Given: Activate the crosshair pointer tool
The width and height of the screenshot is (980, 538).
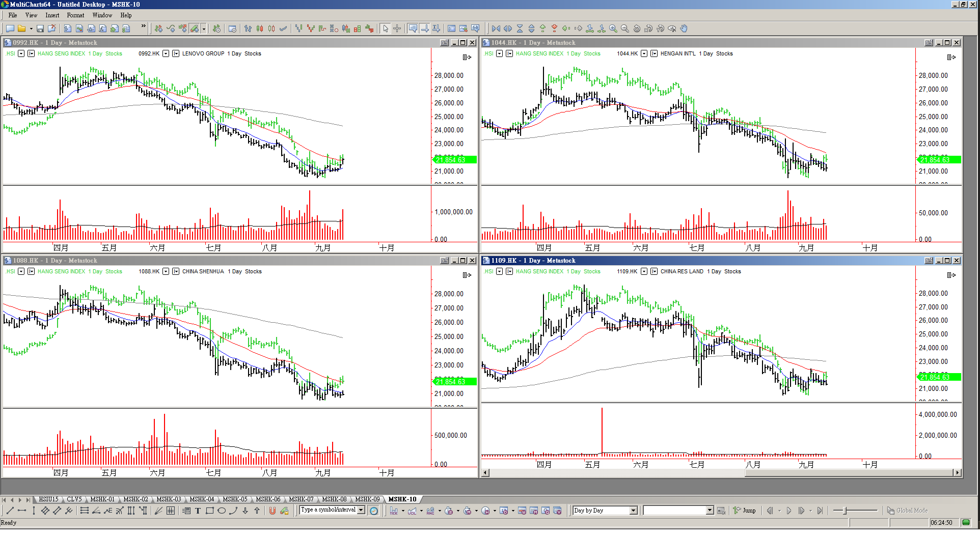Looking at the screenshot, I should (397, 29).
